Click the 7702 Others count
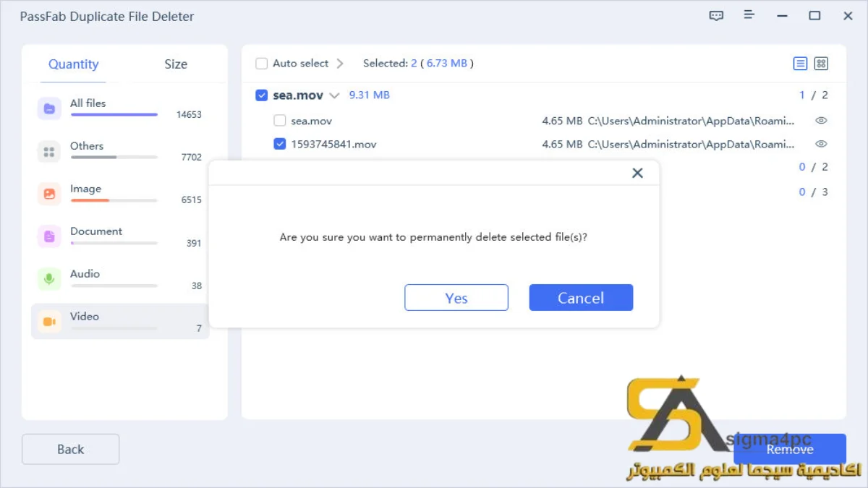 191,158
